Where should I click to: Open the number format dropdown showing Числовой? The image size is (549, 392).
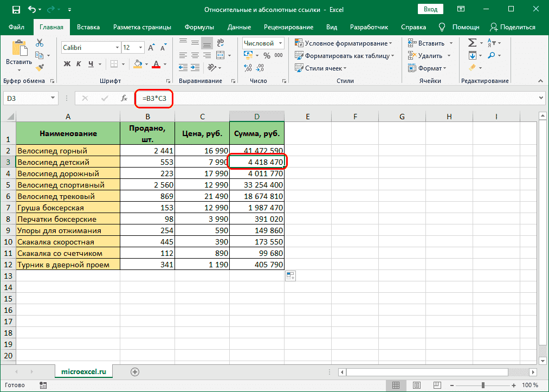(263, 42)
